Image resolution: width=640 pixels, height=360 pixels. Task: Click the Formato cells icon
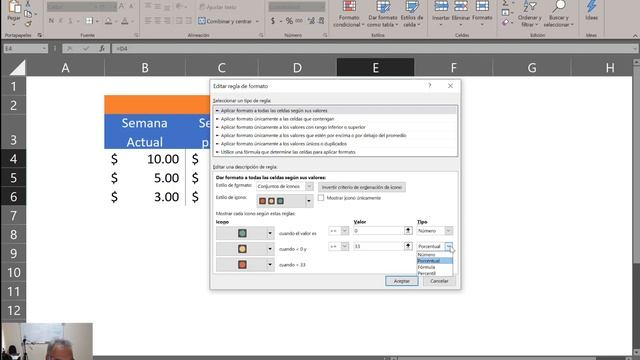pos(482,6)
